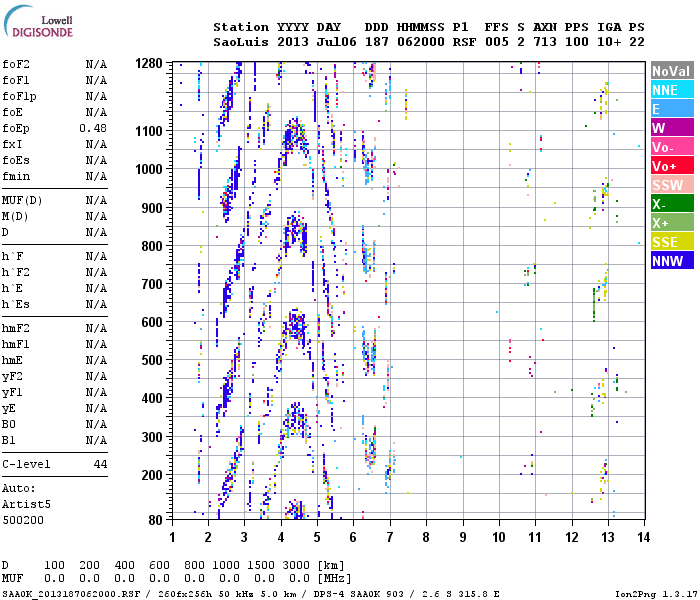Image resolution: width=700 pixels, height=600 pixels.
Task: Select the E legend swatch
Action: tap(672, 108)
